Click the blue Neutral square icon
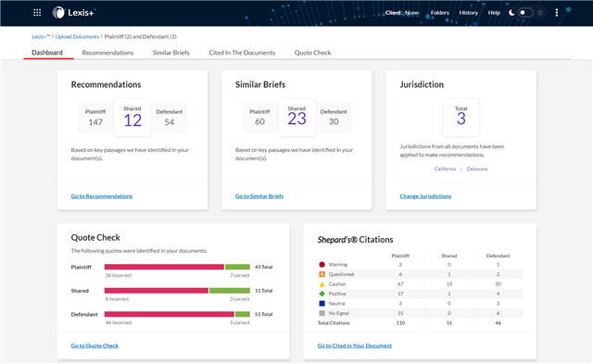This screenshot has height=364, width=593. [322, 304]
